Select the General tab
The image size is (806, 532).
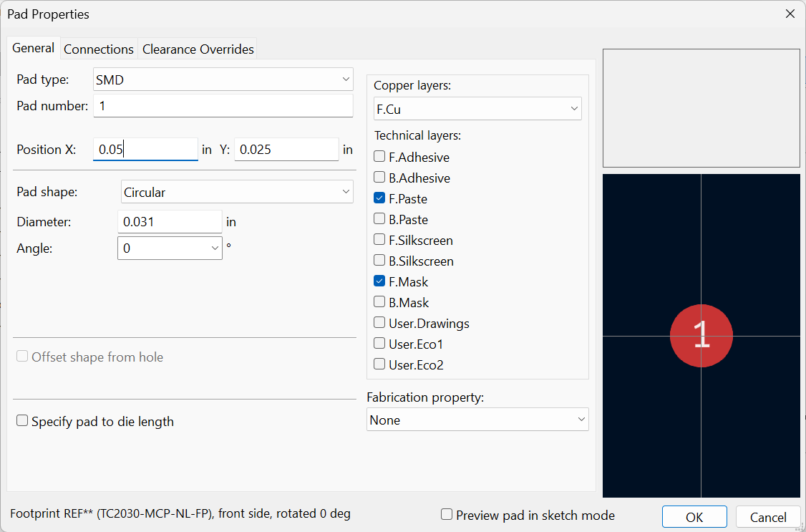click(x=34, y=48)
